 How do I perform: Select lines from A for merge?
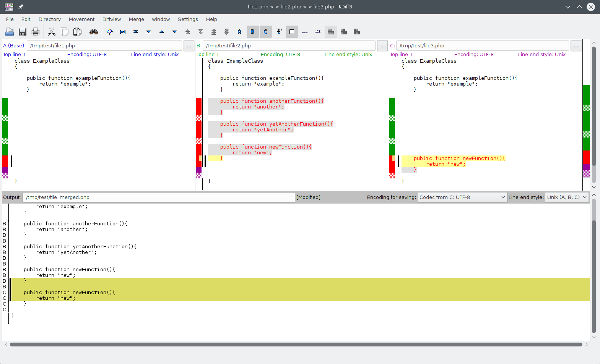pos(240,32)
